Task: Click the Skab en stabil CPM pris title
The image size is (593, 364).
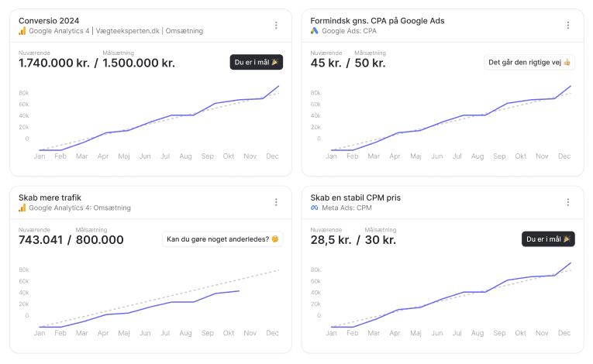Action: coord(355,197)
